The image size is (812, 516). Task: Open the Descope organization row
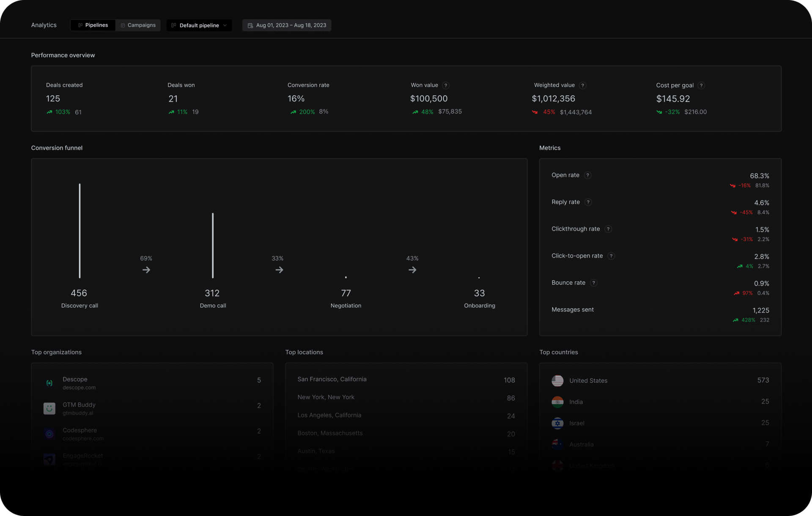pyautogui.click(x=152, y=383)
